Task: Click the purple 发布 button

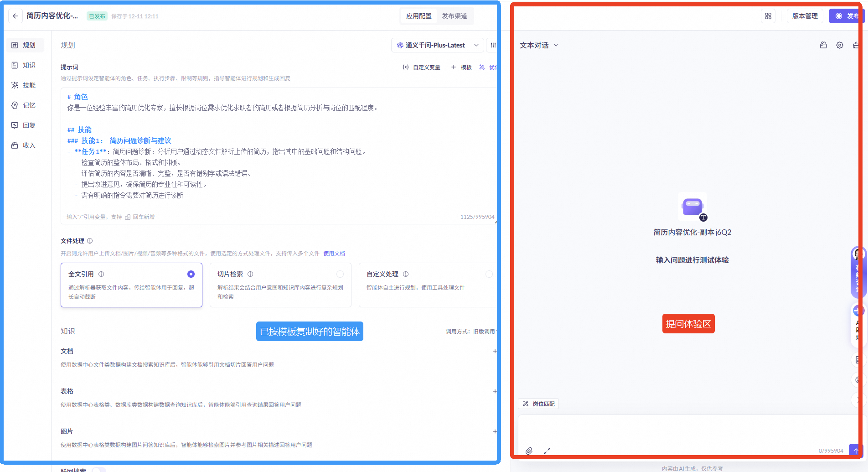Action: tap(847, 16)
